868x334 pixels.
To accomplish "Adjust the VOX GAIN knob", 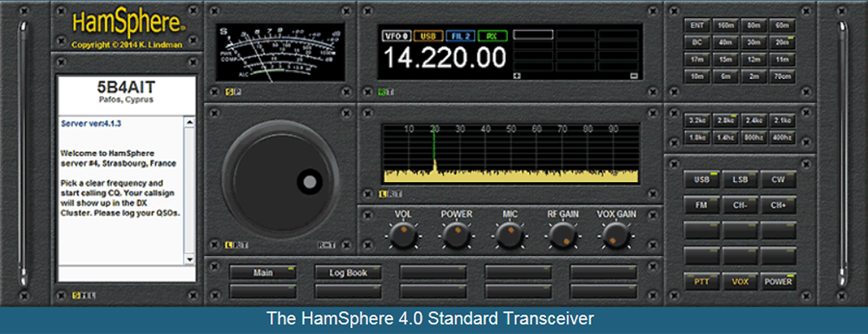I will [x=615, y=235].
